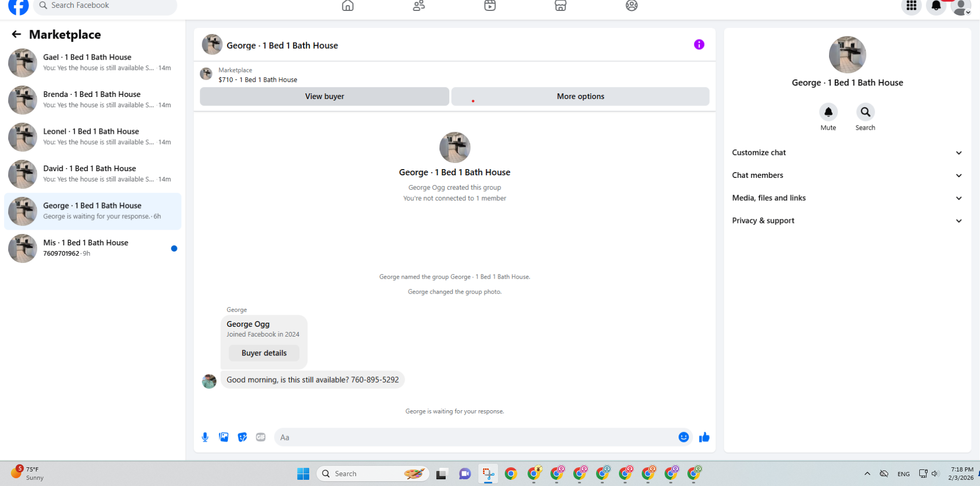Viewport: 980px width, 486px height.
Task: Open the taskbar clock showing 7:18 PM
Action: pos(961,474)
